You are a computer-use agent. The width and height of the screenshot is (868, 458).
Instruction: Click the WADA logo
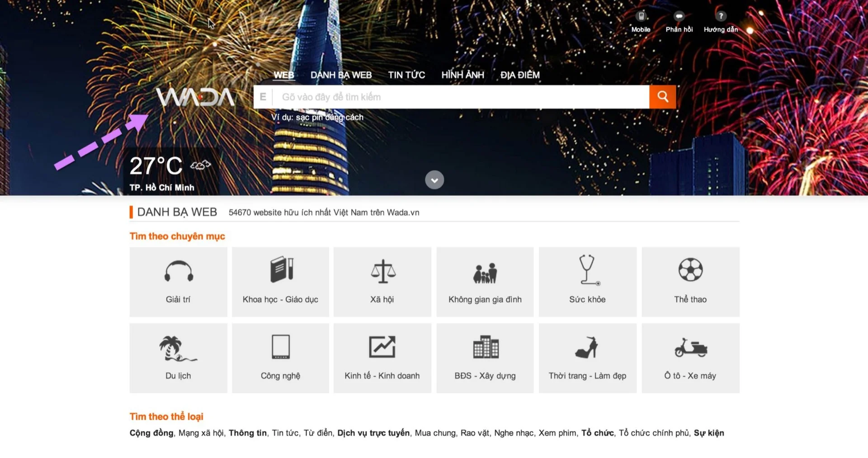point(195,97)
